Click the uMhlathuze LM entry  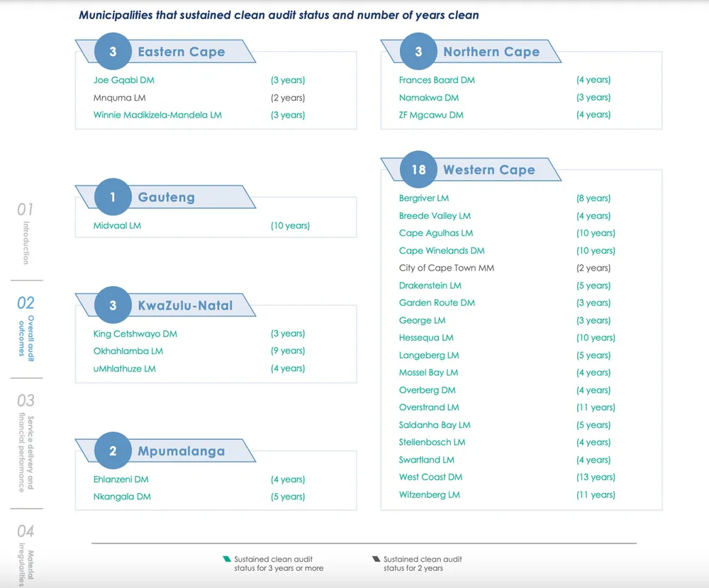click(124, 369)
